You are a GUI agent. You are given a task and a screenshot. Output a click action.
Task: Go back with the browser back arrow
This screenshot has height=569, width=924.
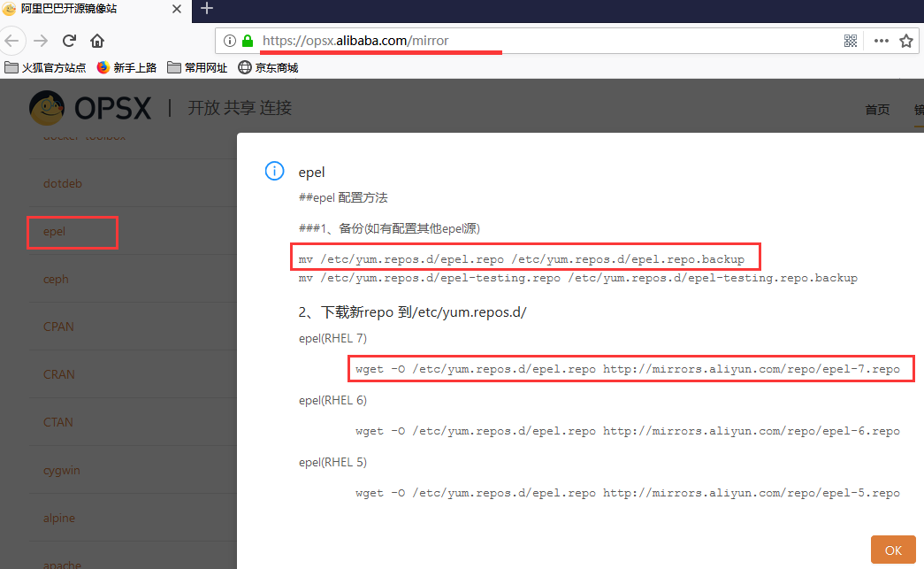point(11,41)
